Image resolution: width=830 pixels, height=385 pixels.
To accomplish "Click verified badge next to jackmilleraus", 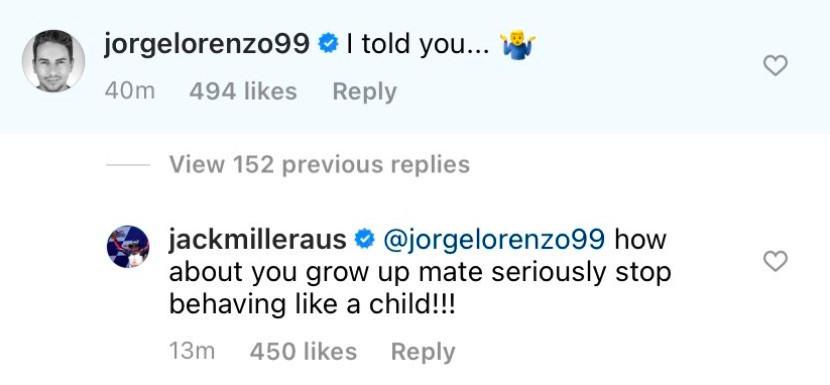I will [x=365, y=240].
